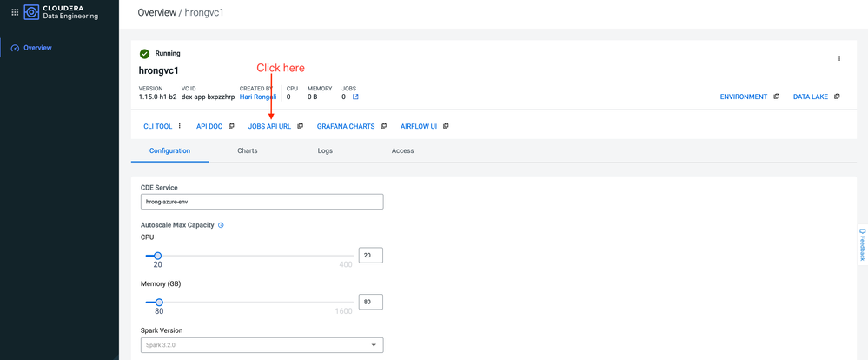Click the icon next to ENVIRONMENT
Screen dimensions: 868x360
click(776, 97)
